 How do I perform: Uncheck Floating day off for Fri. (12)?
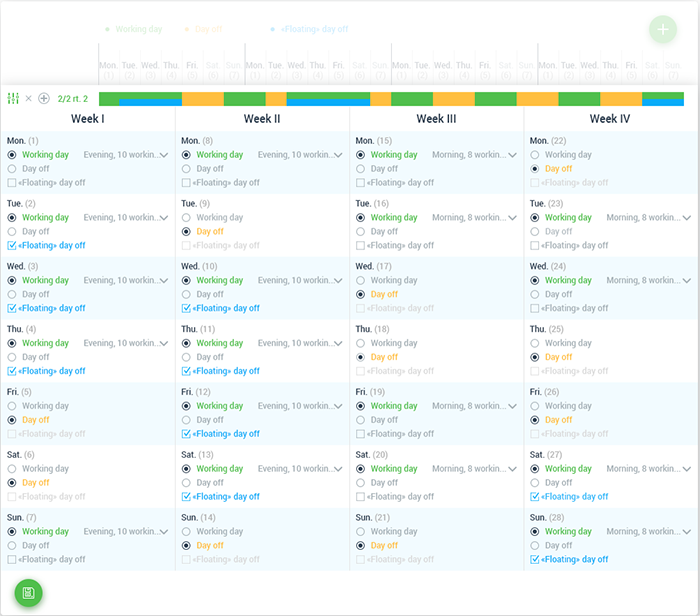point(186,434)
